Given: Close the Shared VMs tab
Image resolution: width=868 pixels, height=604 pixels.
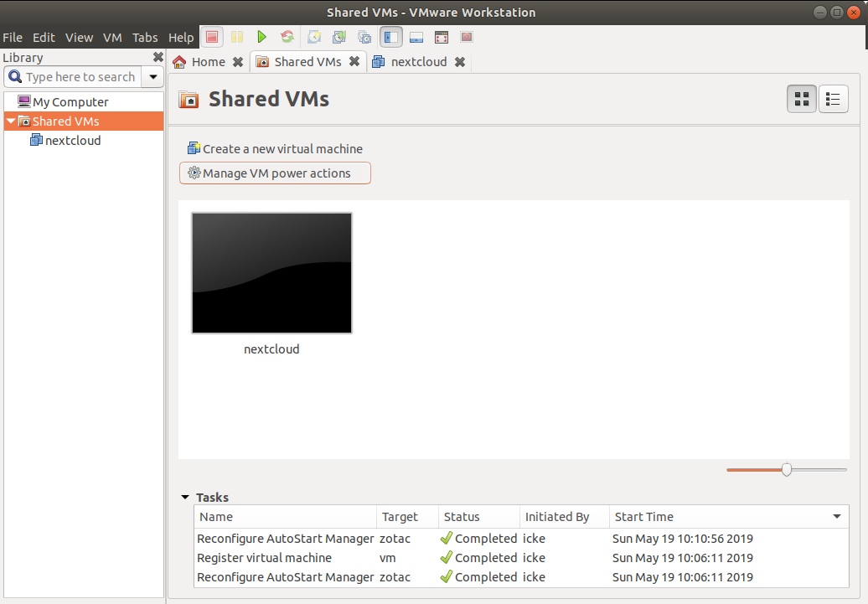Looking at the screenshot, I should tap(354, 61).
